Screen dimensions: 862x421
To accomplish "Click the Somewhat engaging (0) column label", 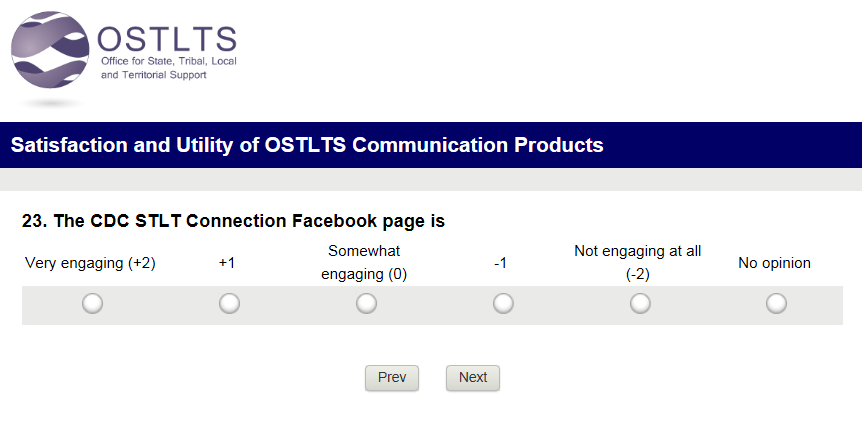I will tap(364, 263).
